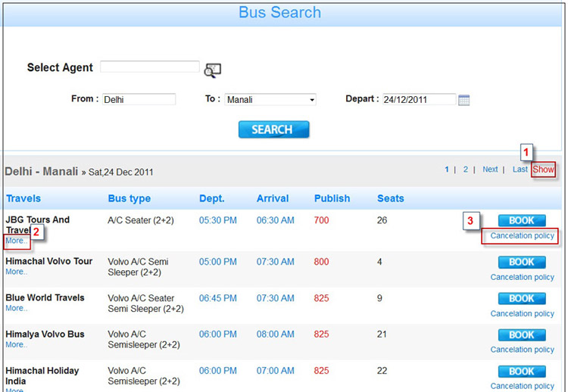The width and height of the screenshot is (568, 392).
Task: Click the From city input field
Action: point(138,99)
